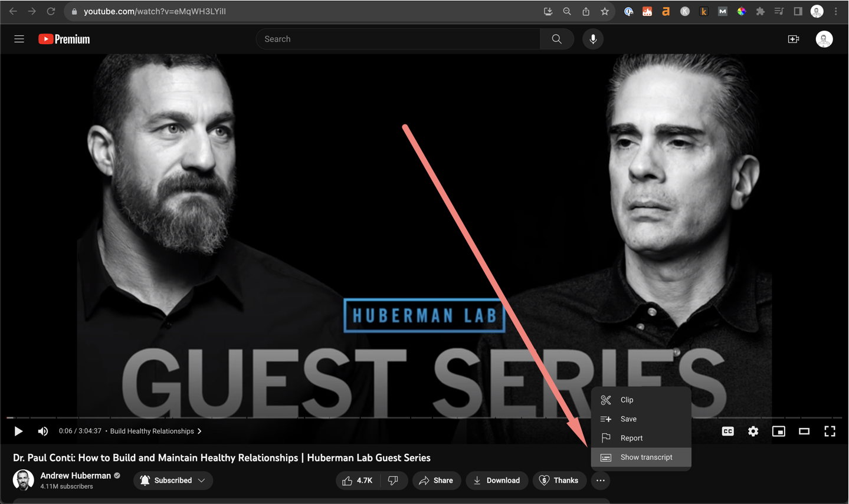Viewport: 849px width, 504px height.
Task: Open Chrome profile avatar
Action: [817, 11]
